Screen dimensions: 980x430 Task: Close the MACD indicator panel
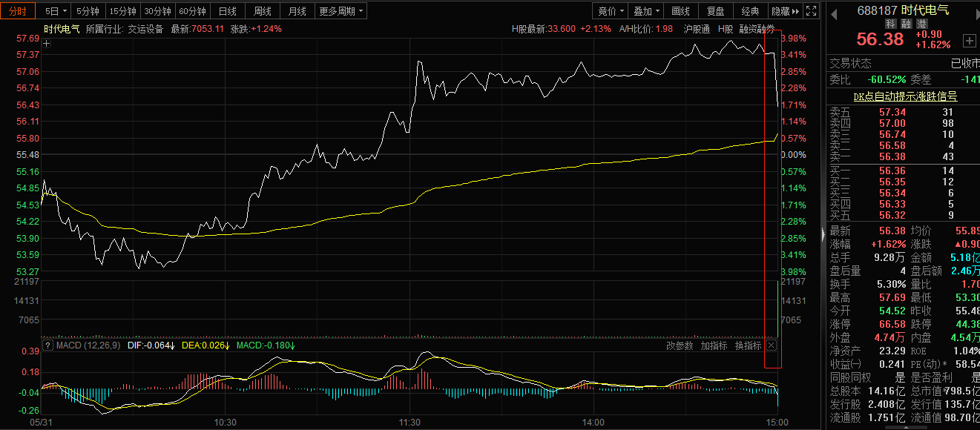tap(771, 345)
